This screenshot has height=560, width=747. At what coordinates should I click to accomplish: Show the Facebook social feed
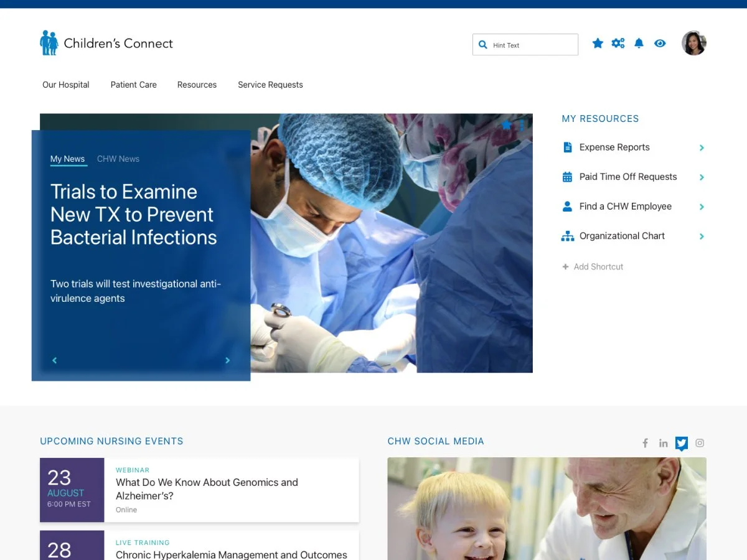pos(646,443)
